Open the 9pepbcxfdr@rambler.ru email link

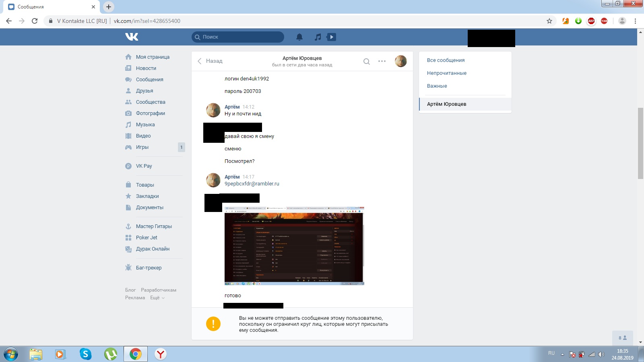252,184
